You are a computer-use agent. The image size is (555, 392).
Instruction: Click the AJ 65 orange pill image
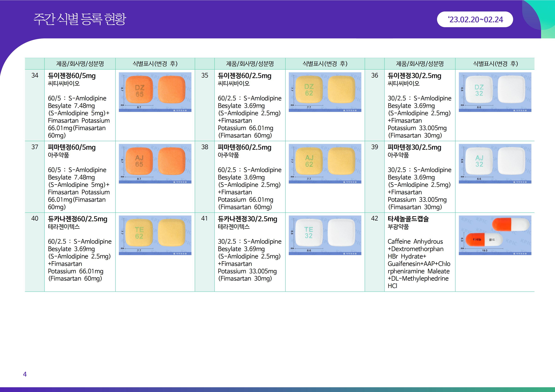click(155, 163)
